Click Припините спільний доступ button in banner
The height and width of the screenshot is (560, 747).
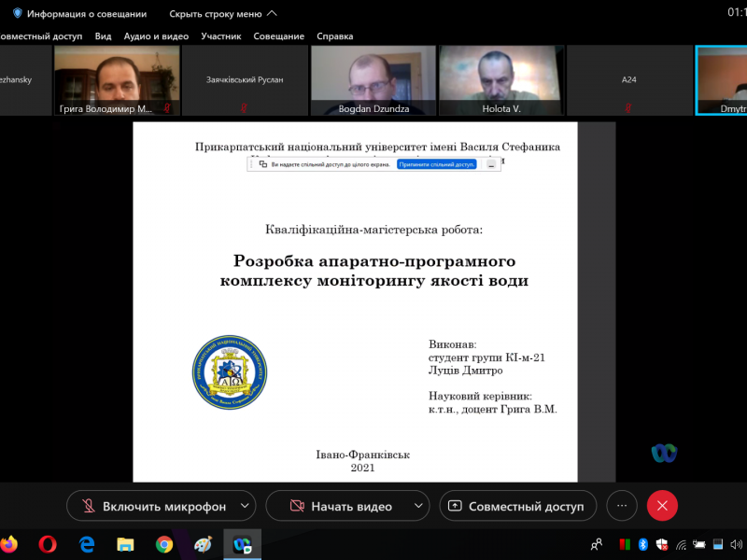tap(436, 164)
